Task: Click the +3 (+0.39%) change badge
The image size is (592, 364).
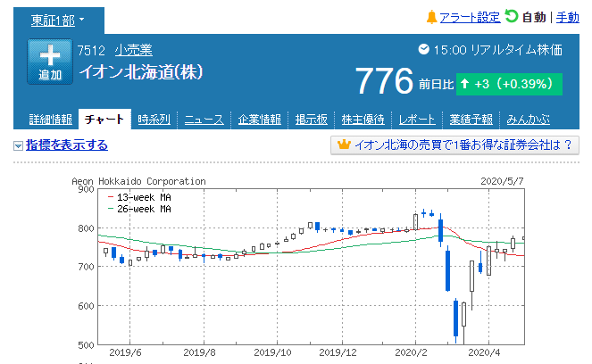Action: 509,84
